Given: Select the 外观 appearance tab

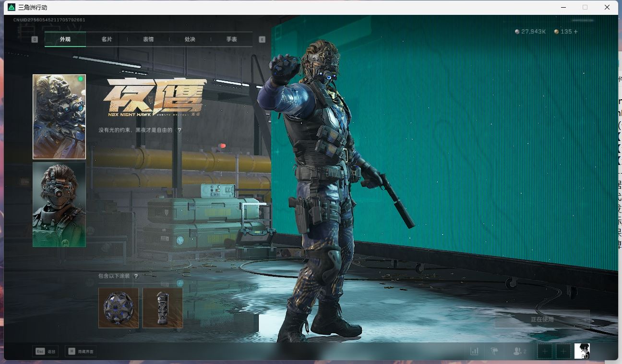Looking at the screenshot, I should click(x=65, y=39).
